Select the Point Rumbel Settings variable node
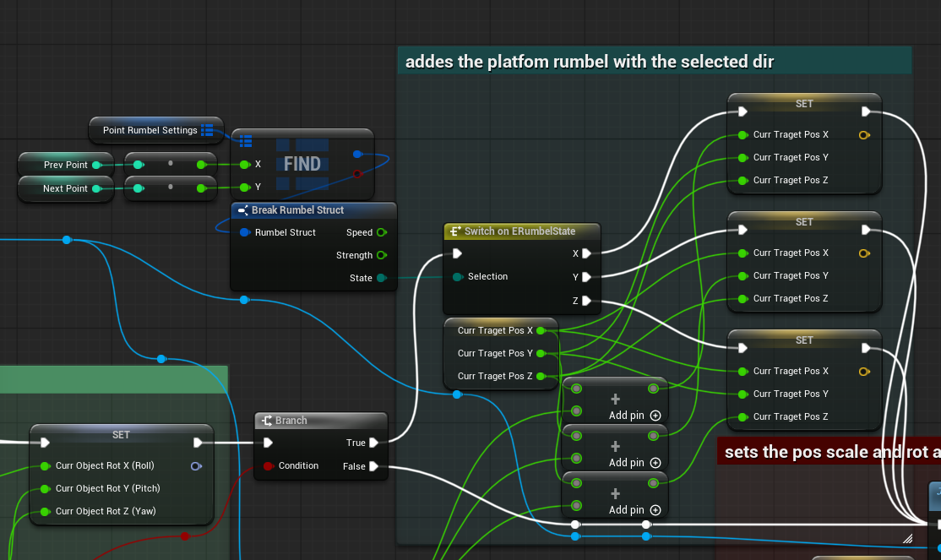This screenshot has height=560, width=941. [149, 130]
